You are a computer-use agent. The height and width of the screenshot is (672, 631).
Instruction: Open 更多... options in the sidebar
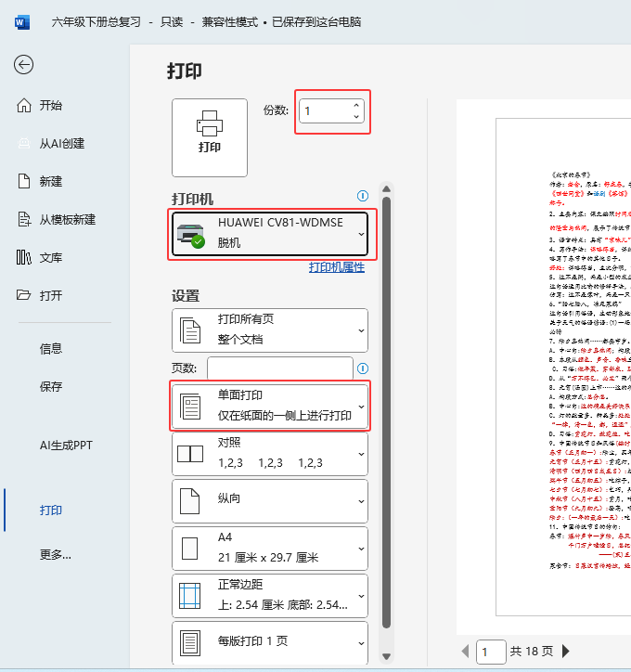56,554
